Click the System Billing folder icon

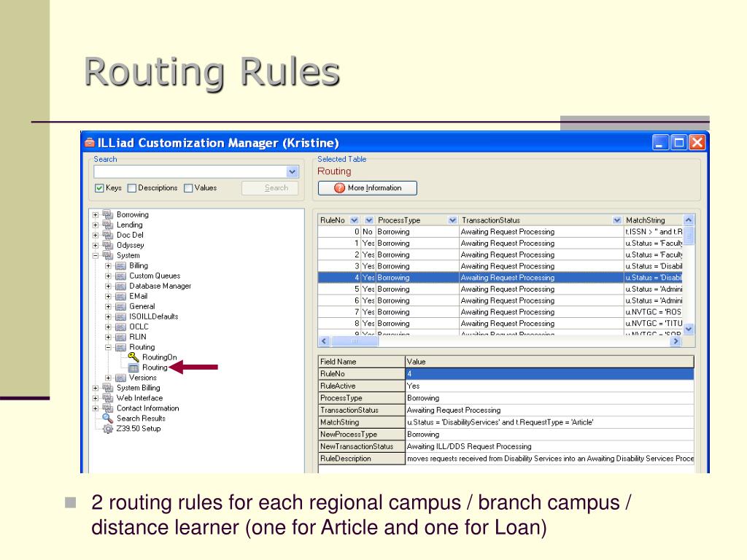coord(108,388)
